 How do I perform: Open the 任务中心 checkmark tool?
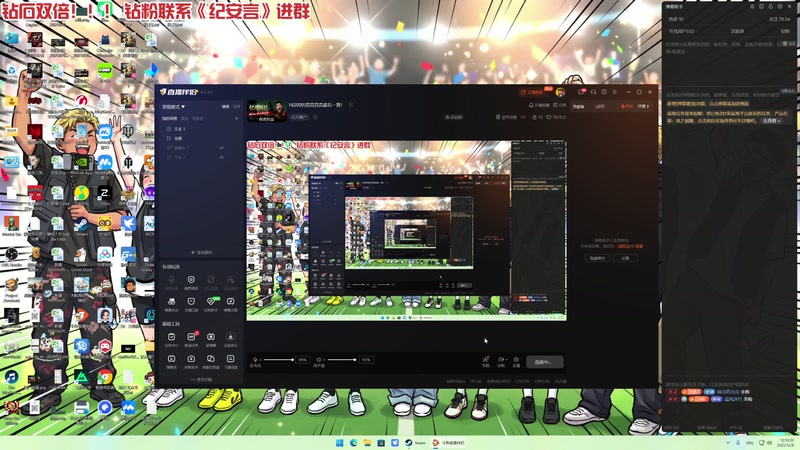coord(171,339)
